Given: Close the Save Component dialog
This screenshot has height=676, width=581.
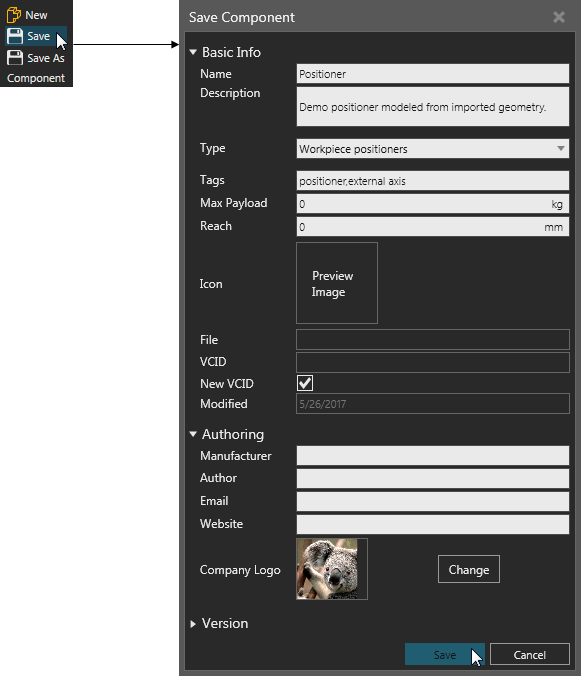Looking at the screenshot, I should [559, 17].
